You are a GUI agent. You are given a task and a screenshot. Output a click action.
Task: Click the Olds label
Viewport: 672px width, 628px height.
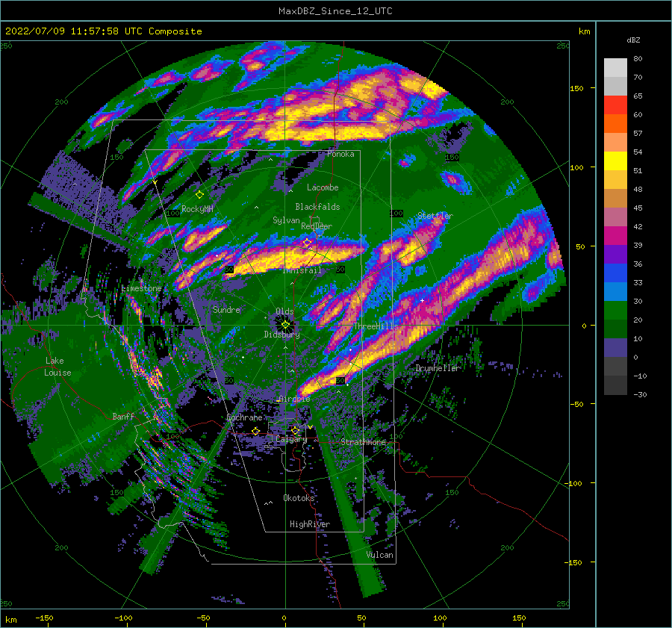coord(284,311)
